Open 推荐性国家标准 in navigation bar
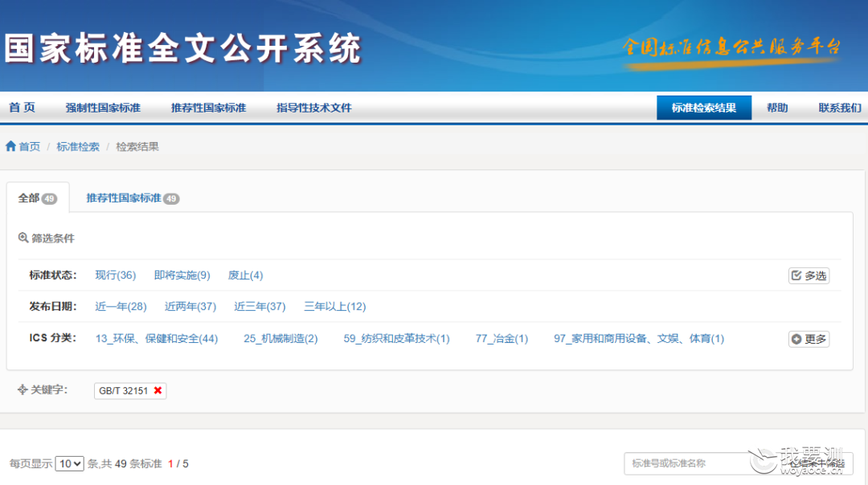The width and height of the screenshot is (868, 485). click(208, 108)
